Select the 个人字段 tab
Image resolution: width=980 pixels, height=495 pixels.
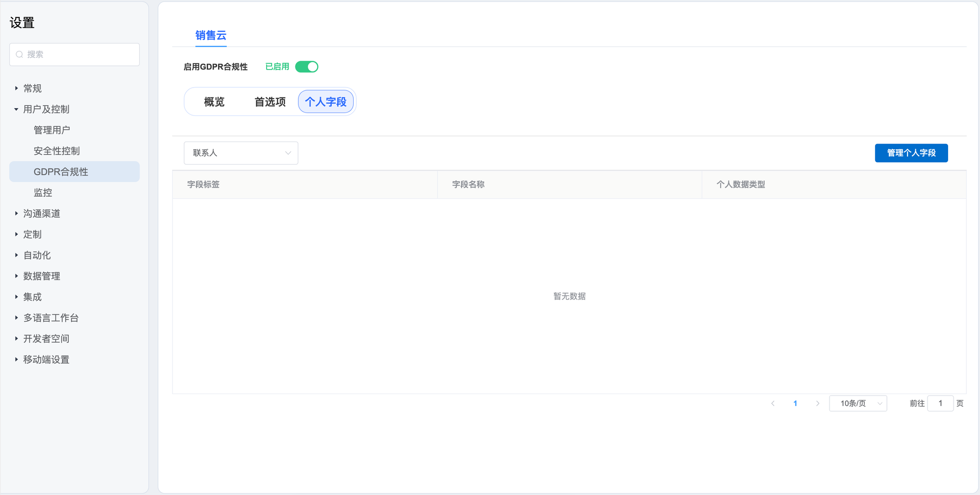click(x=326, y=102)
